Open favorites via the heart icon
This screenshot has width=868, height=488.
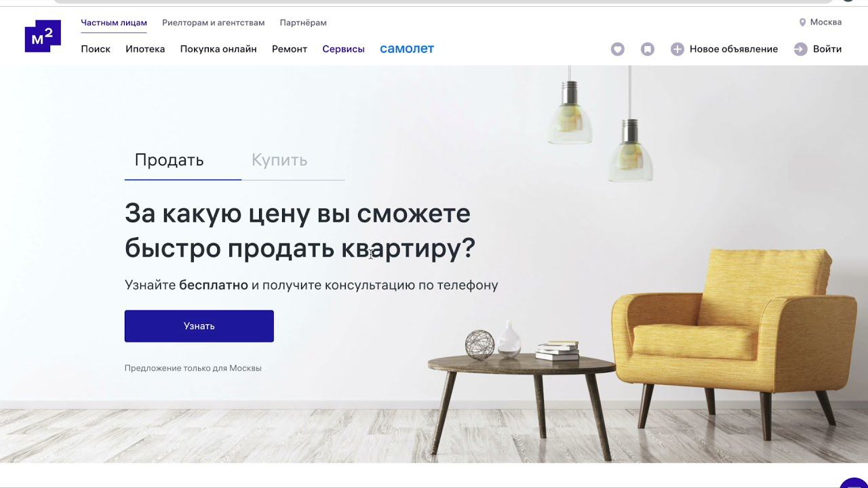click(617, 49)
